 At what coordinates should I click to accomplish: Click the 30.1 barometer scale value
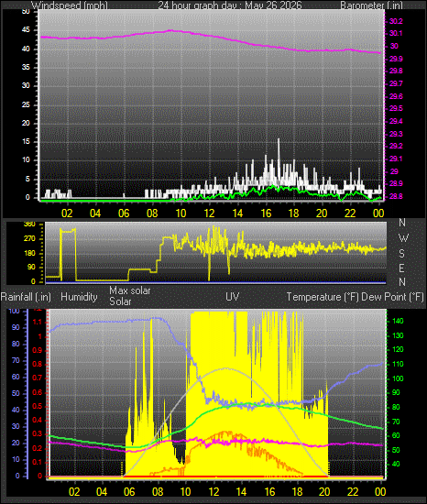[396, 33]
